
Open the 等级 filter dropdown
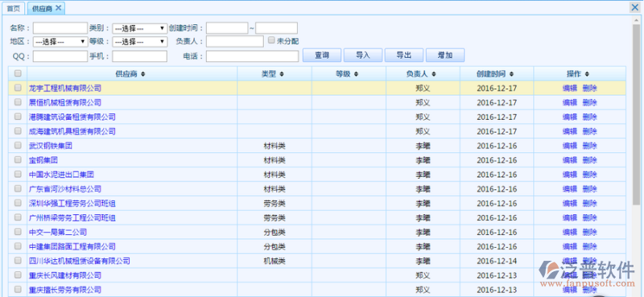[139, 42]
